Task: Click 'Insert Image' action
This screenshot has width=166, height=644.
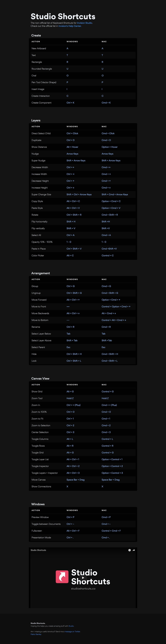Action: pyautogui.click(x=38, y=89)
